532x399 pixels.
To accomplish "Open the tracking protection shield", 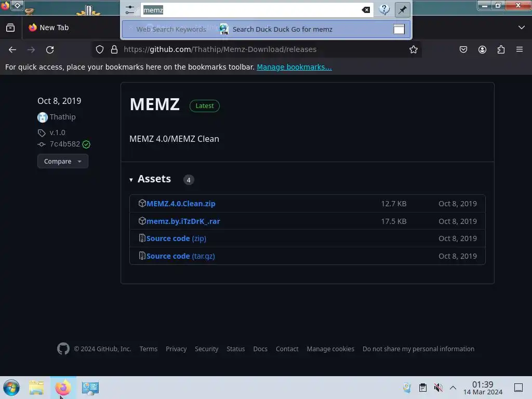I will (100, 49).
